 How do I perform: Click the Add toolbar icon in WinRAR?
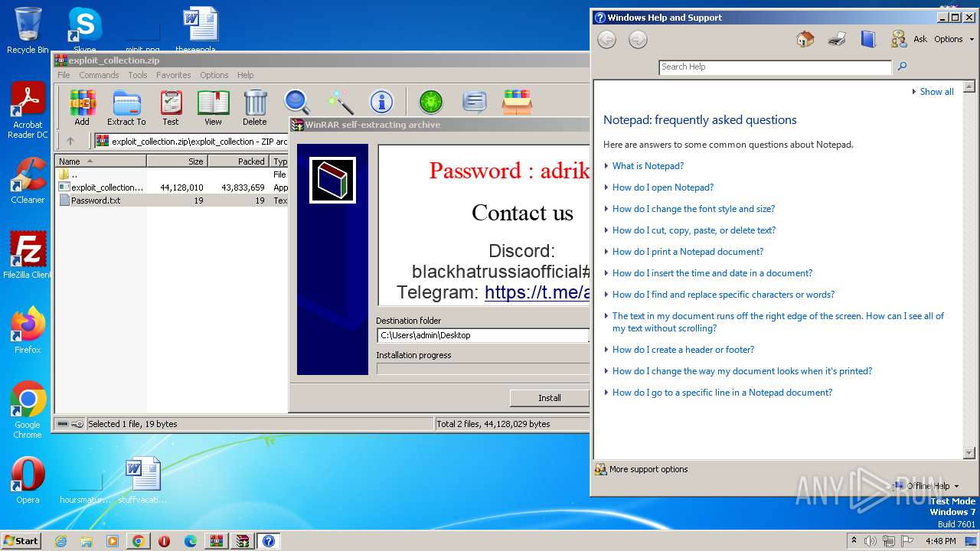tap(82, 108)
